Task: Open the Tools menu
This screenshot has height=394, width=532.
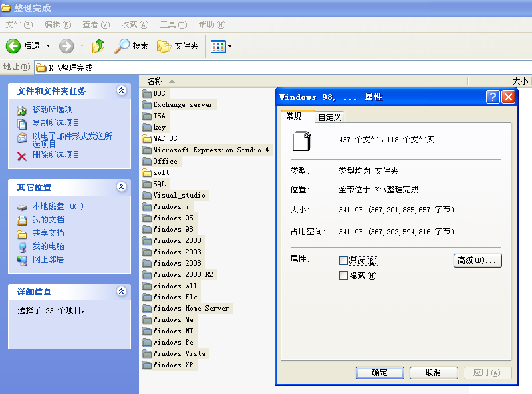Action: click(x=173, y=25)
